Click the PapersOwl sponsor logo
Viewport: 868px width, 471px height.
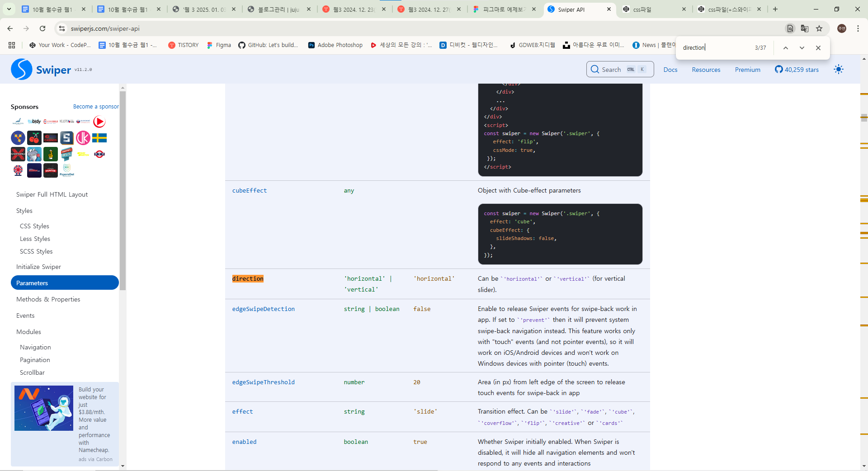pos(67,170)
